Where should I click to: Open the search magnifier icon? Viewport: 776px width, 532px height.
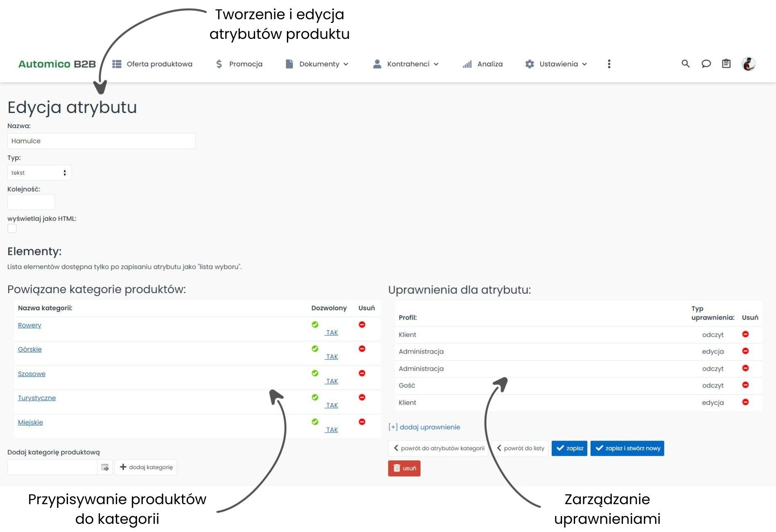tap(686, 64)
